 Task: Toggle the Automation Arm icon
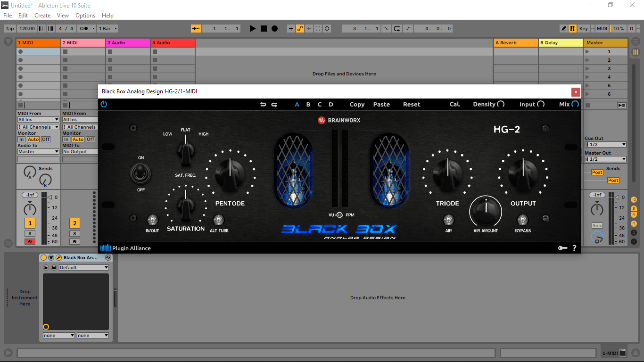(300, 29)
